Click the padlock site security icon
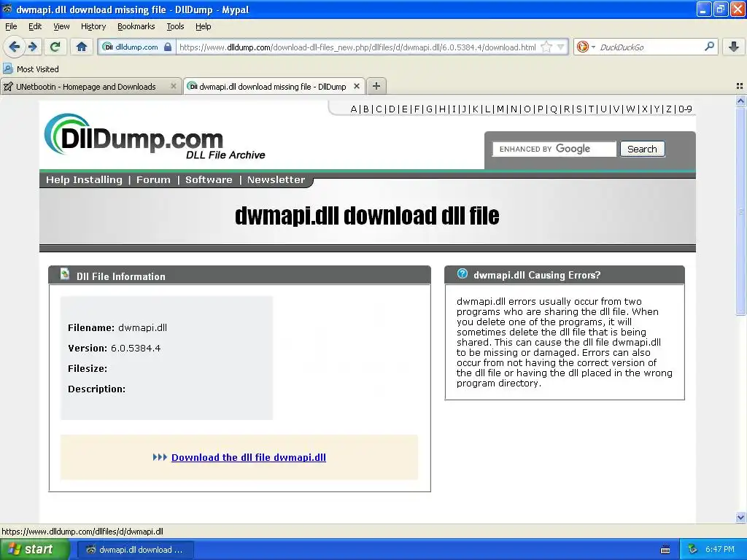The image size is (747, 560). coord(168,47)
